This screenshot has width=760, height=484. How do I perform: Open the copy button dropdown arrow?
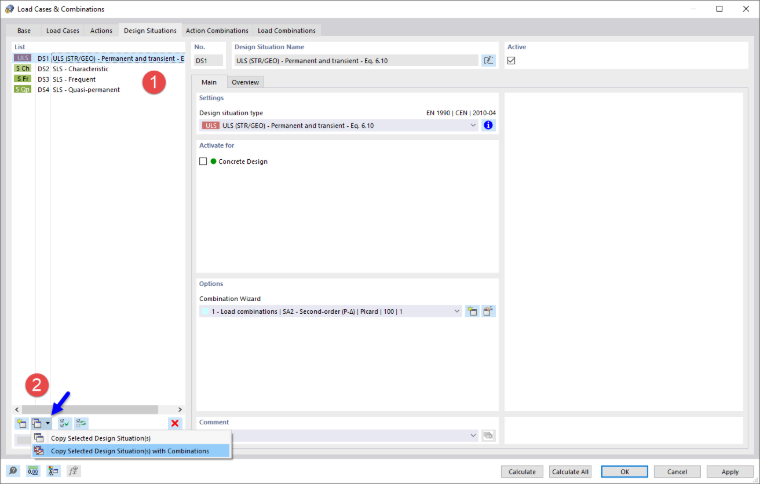[48, 423]
